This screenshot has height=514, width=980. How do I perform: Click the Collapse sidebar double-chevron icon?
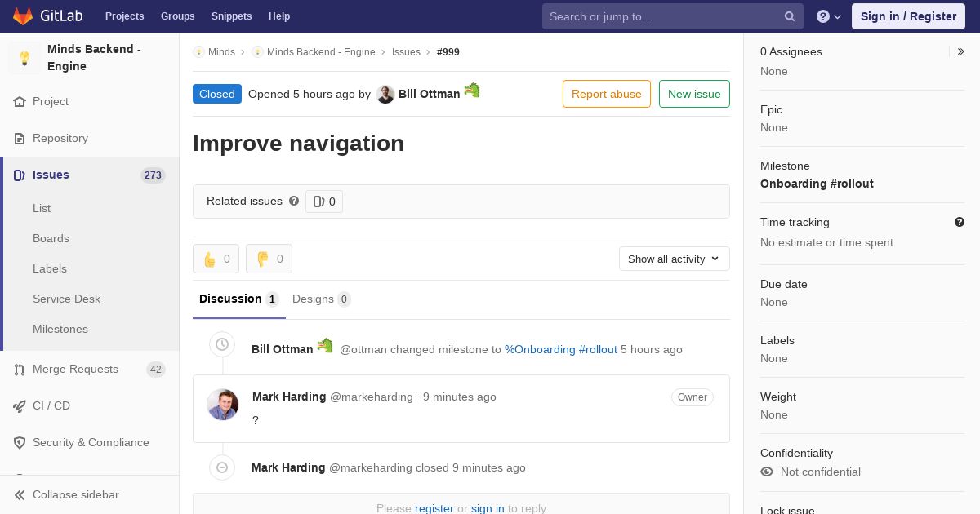[20, 495]
